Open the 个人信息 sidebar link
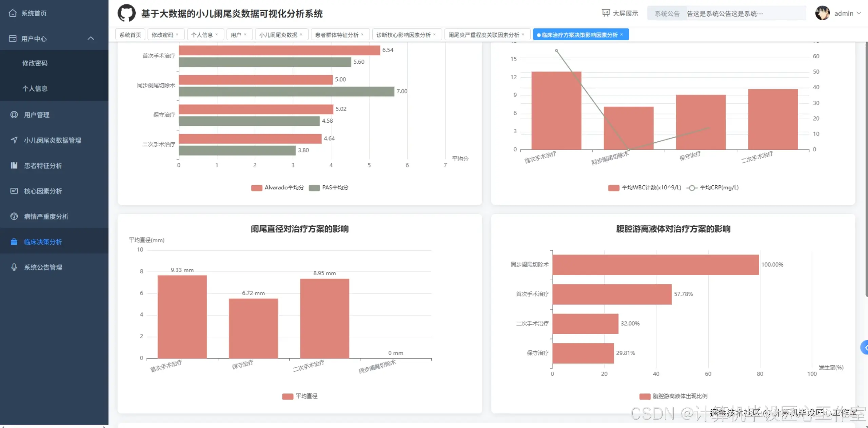The image size is (868, 428). (x=35, y=88)
